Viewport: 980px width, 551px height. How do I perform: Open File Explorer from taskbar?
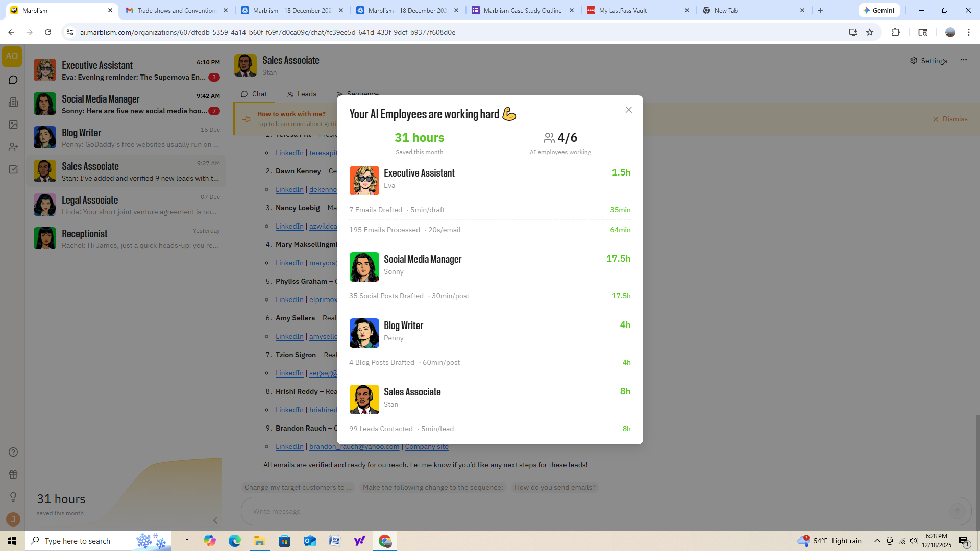click(259, 541)
